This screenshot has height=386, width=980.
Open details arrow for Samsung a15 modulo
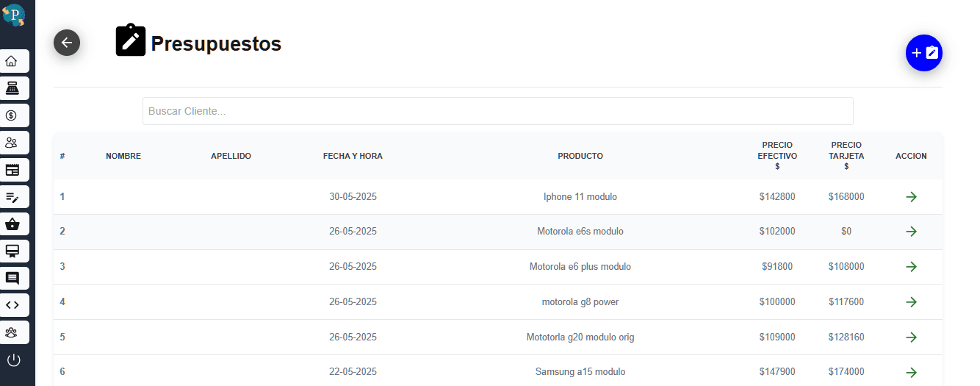click(911, 372)
